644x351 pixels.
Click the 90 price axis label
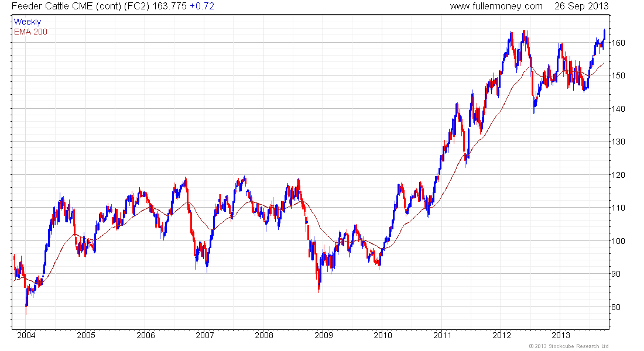[616, 274]
